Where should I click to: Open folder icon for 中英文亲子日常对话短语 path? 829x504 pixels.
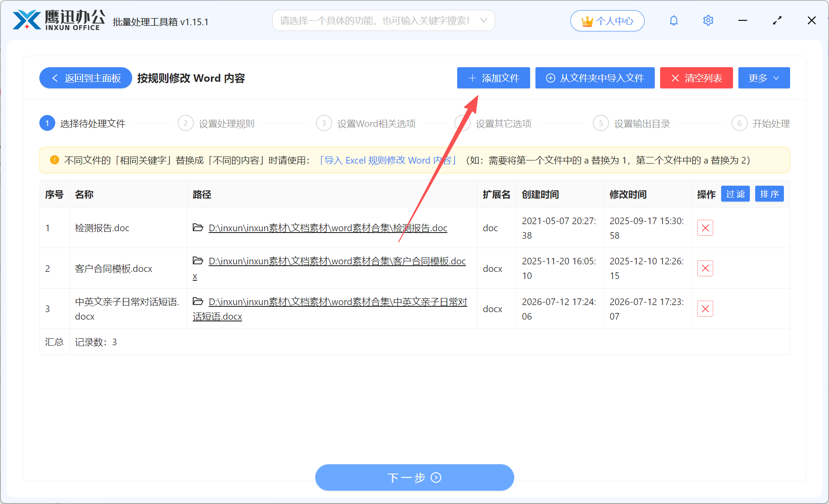coord(198,302)
